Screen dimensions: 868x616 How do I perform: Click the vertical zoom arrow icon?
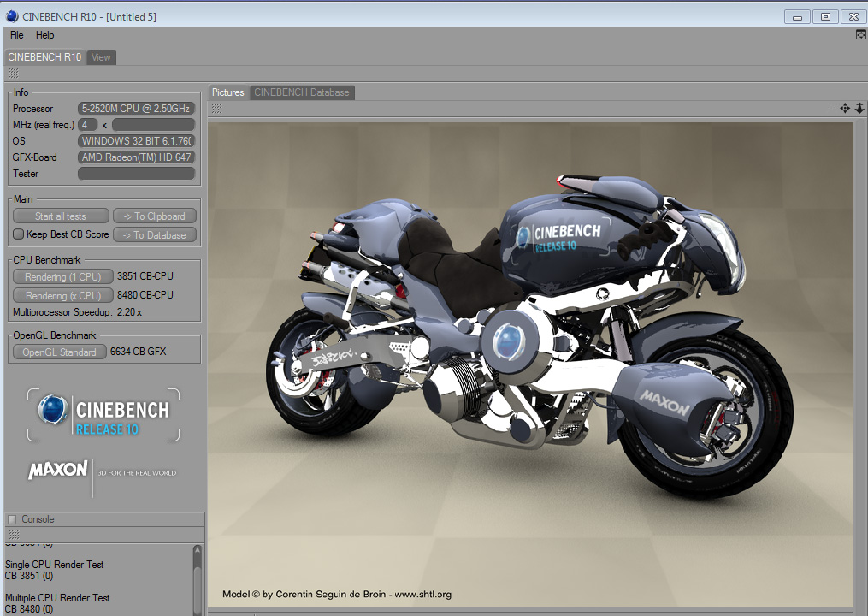(859, 108)
